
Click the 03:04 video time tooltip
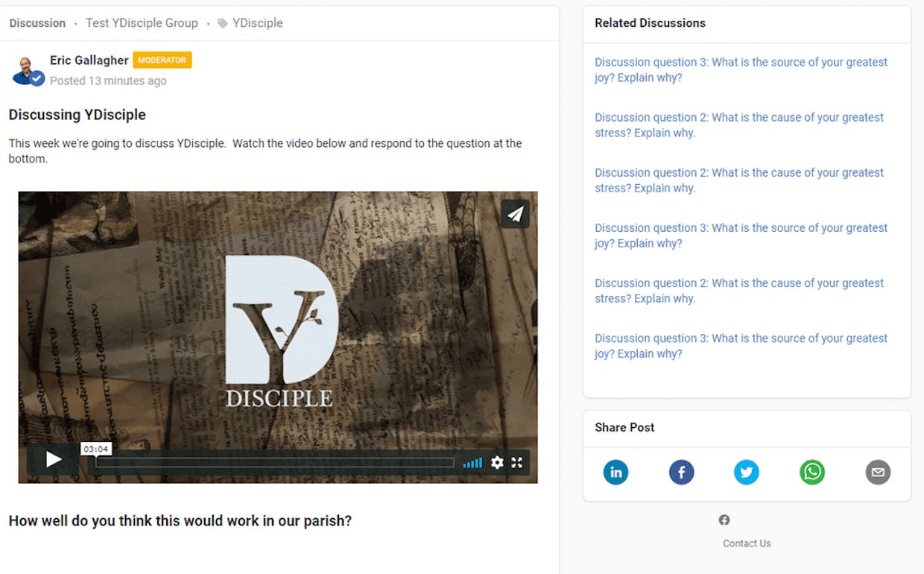(x=97, y=449)
